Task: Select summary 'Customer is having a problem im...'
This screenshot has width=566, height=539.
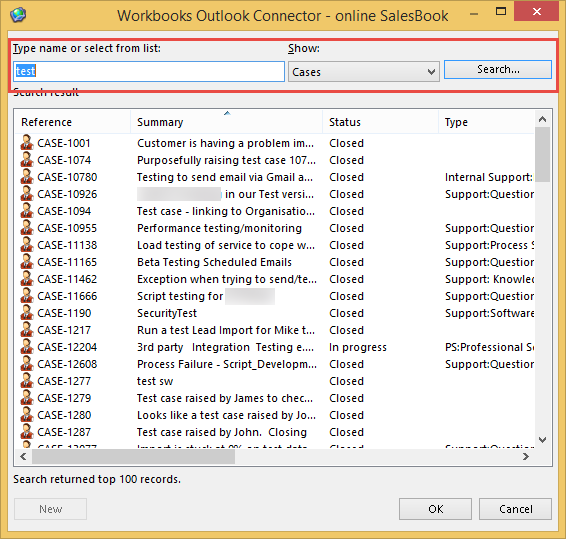Action: point(225,143)
